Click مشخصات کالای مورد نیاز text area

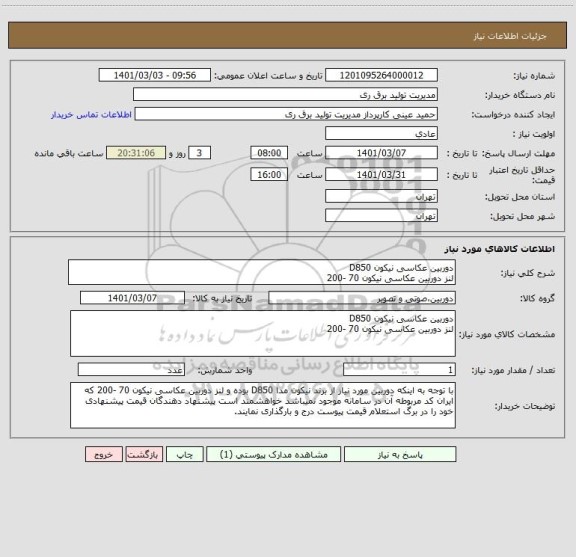click(263, 334)
